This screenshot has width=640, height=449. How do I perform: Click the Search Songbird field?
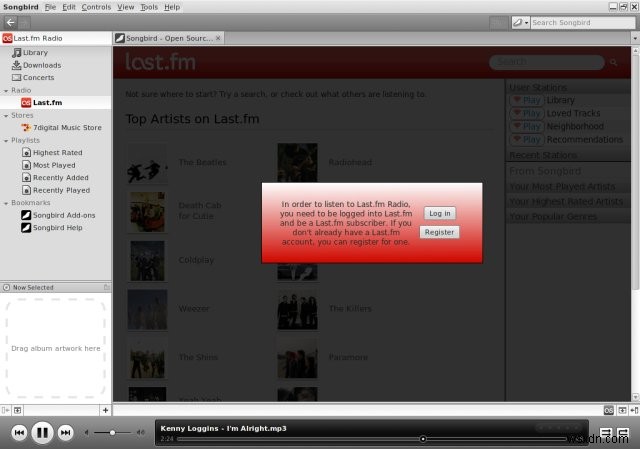[583, 22]
